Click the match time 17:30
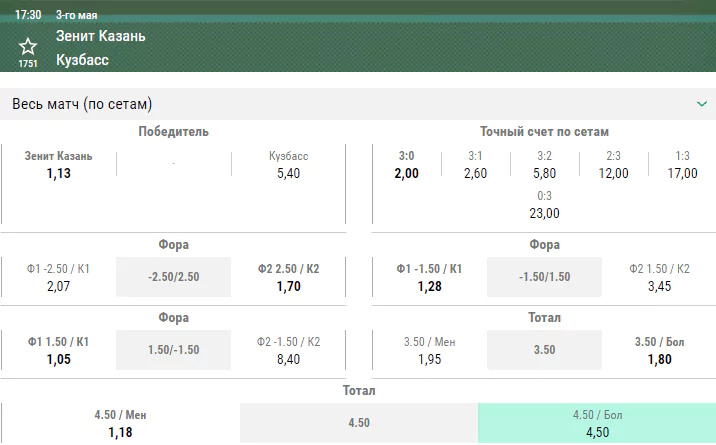 (x=28, y=15)
